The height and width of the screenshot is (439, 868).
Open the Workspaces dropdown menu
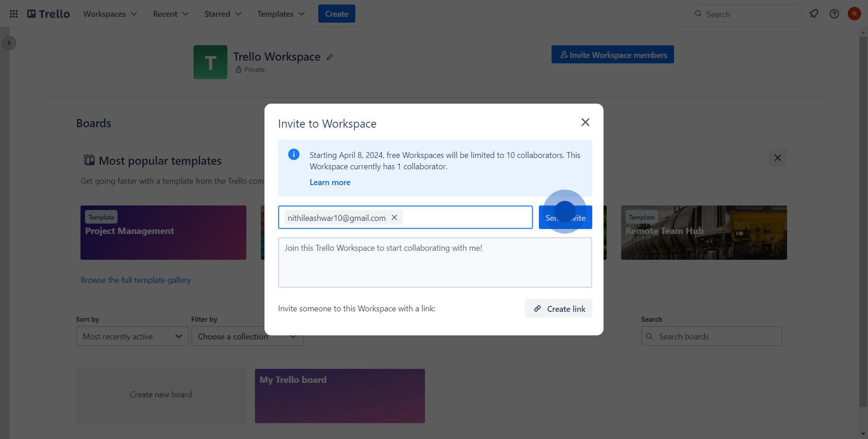tap(110, 14)
